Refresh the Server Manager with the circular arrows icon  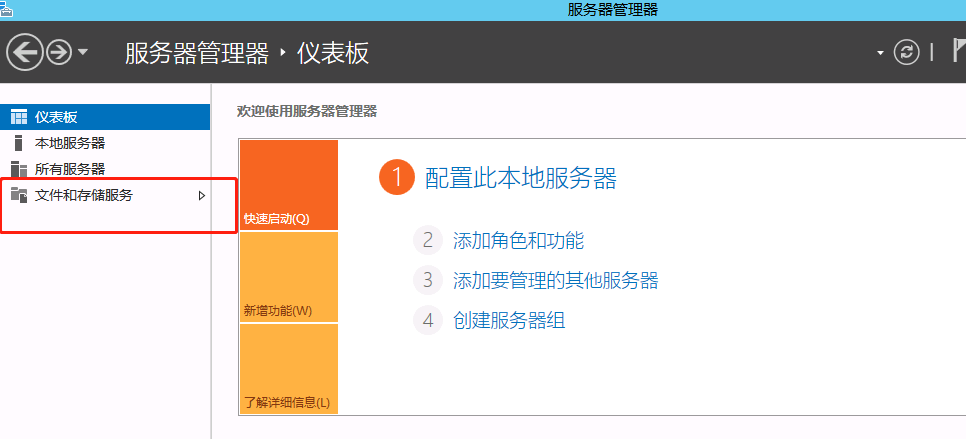906,52
